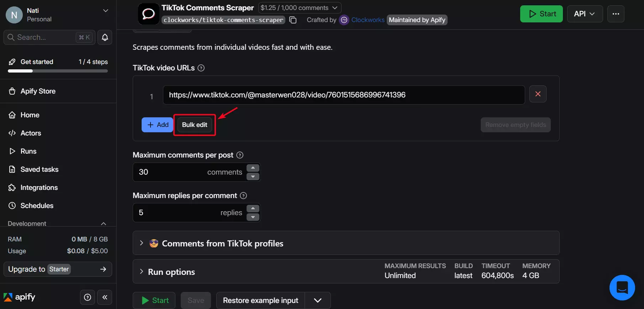
Task: Click the Get started progress bar
Action: pyautogui.click(x=58, y=71)
